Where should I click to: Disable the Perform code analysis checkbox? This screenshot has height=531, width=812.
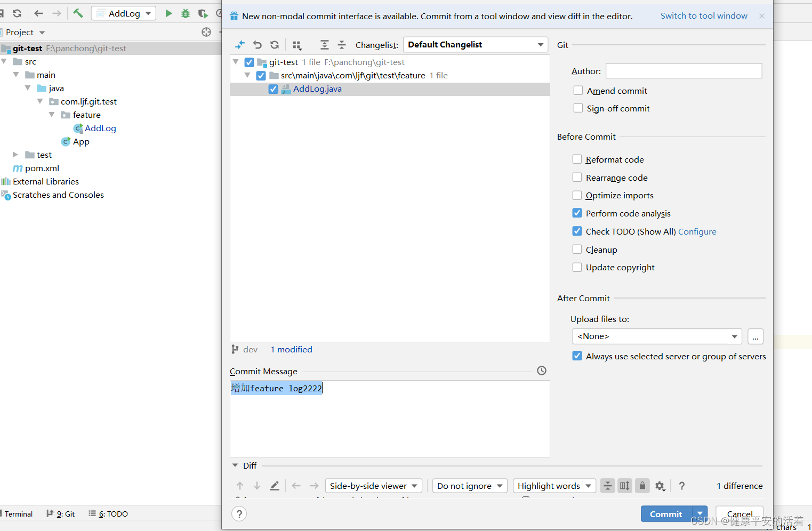pos(577,213)
